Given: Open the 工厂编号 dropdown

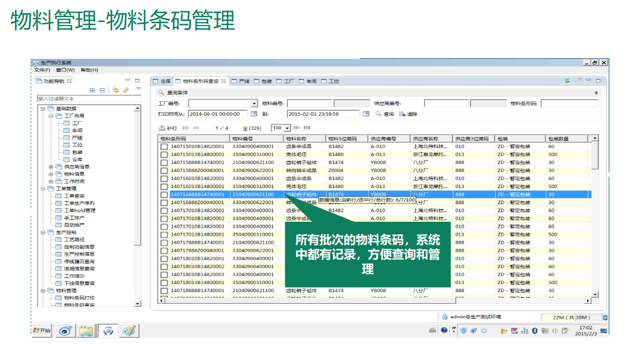Looking at the screenshot, I should (x=254, y=104).
